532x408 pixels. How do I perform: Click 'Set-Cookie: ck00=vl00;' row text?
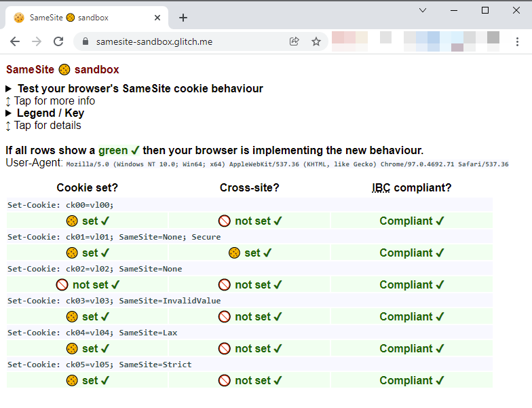[x=60, y=205]
